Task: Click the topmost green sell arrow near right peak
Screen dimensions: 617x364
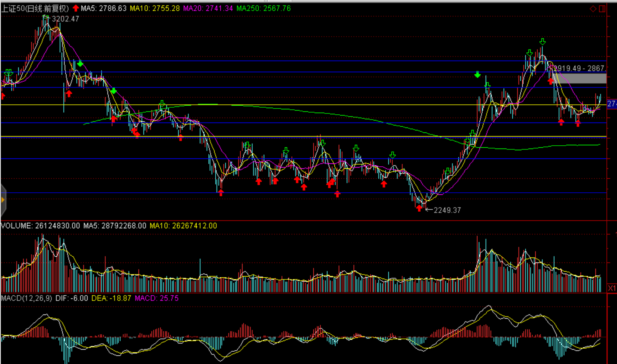Action: point(543,42)
